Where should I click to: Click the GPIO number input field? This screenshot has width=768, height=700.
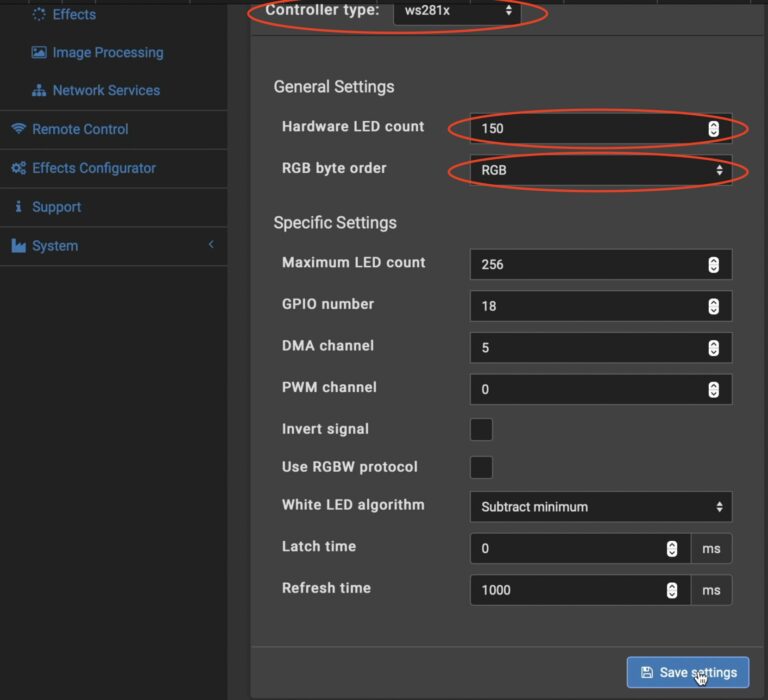coord(588,306)
